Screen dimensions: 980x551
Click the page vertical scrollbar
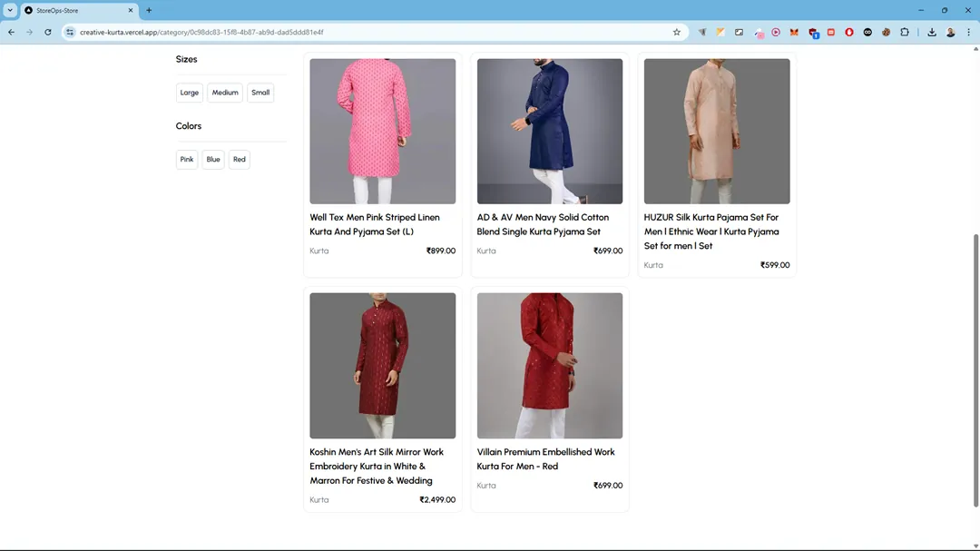coord(975,370)
